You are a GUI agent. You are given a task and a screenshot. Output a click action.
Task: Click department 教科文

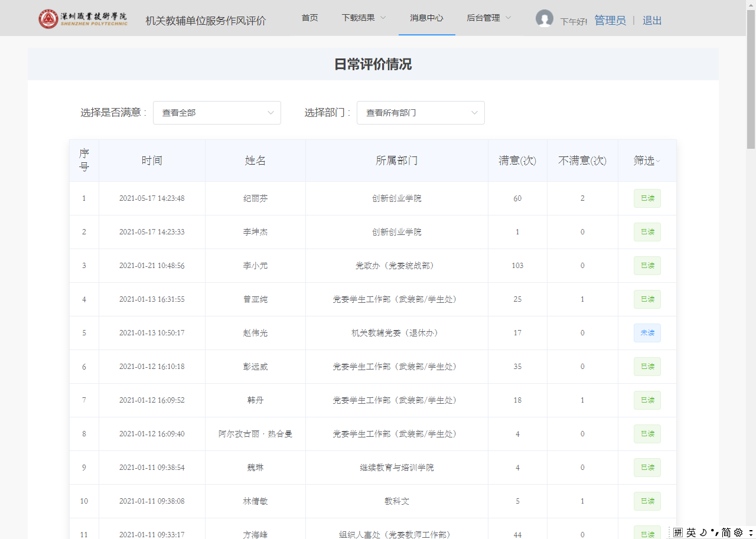tap(397, 501)
